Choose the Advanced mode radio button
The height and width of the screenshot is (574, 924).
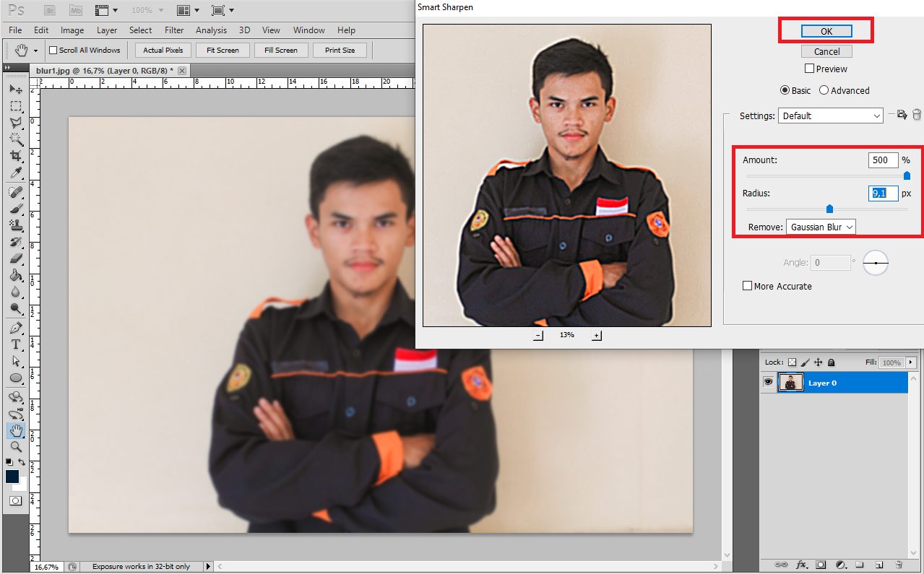tap(824, 90)
